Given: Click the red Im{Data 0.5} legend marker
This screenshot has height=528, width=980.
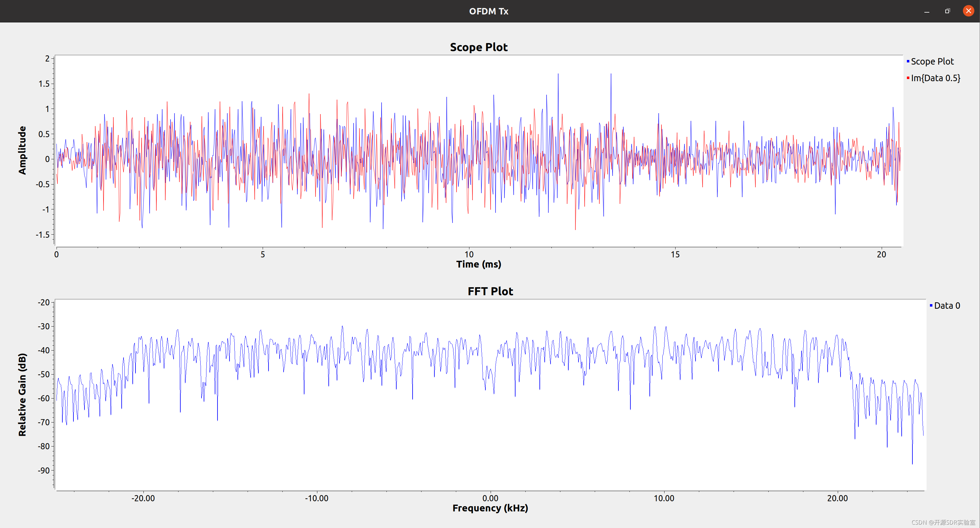Looking at the screenshot, I should tap(908, 78).
